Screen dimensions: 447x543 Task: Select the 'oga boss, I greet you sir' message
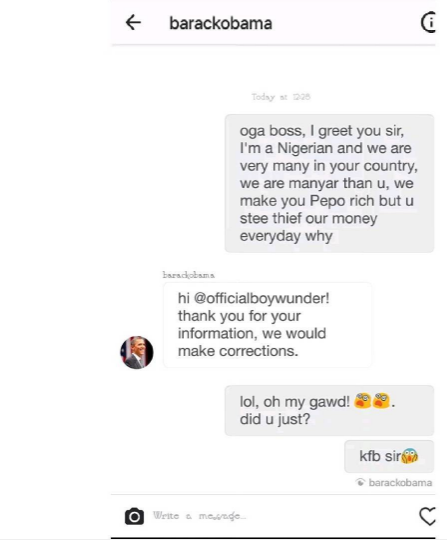pos(329,183)
